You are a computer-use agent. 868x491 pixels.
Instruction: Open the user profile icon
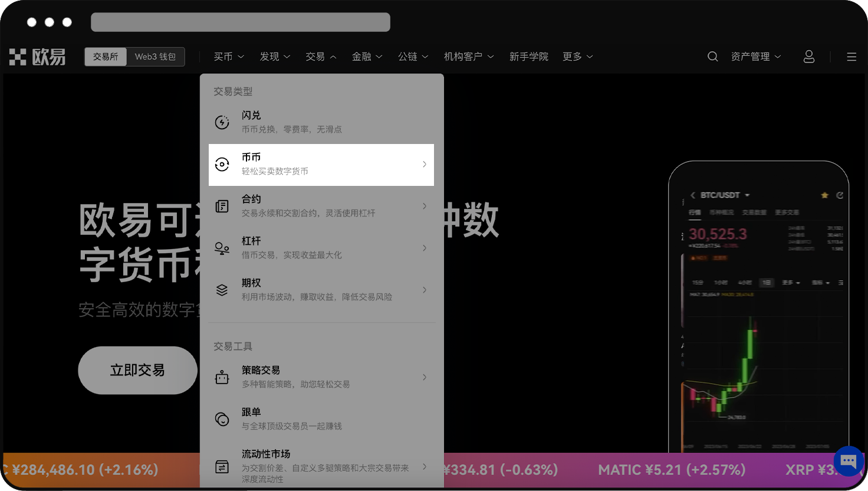click(x=809, y=57)
